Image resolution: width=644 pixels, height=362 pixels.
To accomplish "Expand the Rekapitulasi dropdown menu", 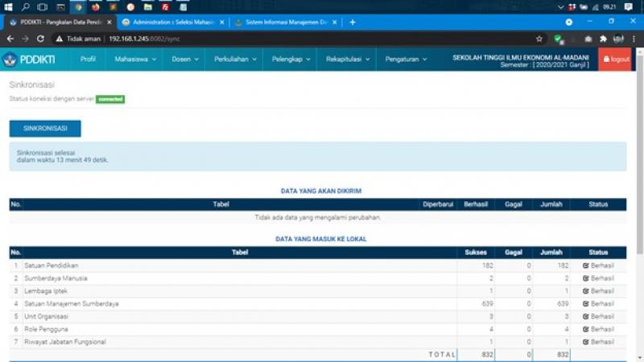I will click(x=347, y=59).
